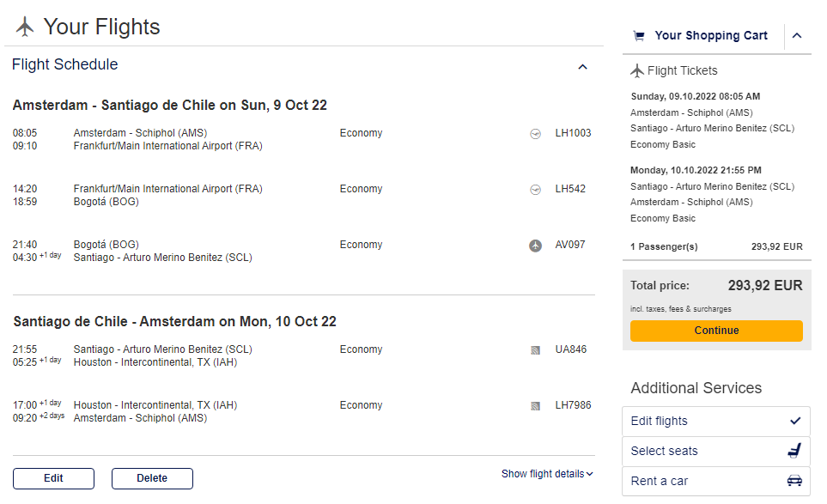The width and height of the screenshot is (827, 504).
Task: Delete the selected flights
Action: point(152,479)
